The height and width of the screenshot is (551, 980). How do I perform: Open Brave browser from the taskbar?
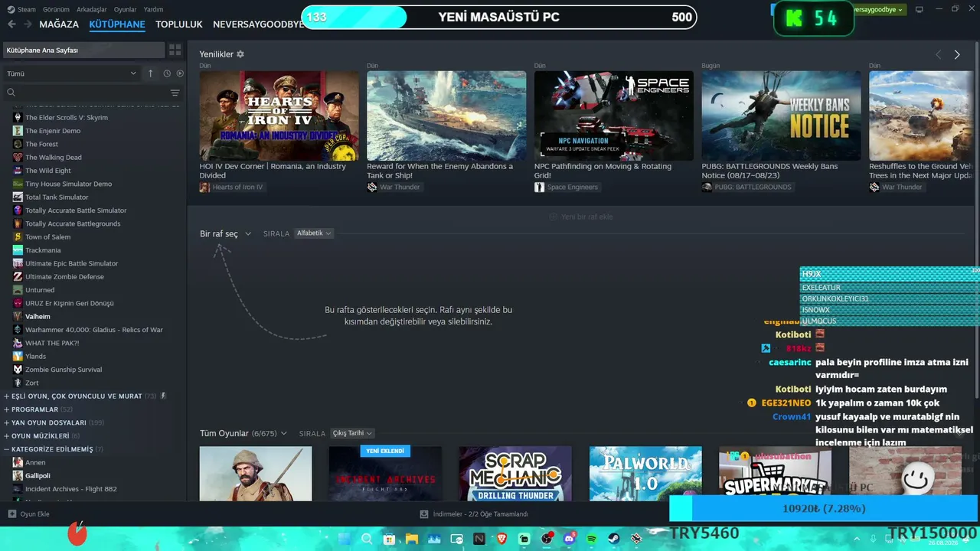[502, 539]
